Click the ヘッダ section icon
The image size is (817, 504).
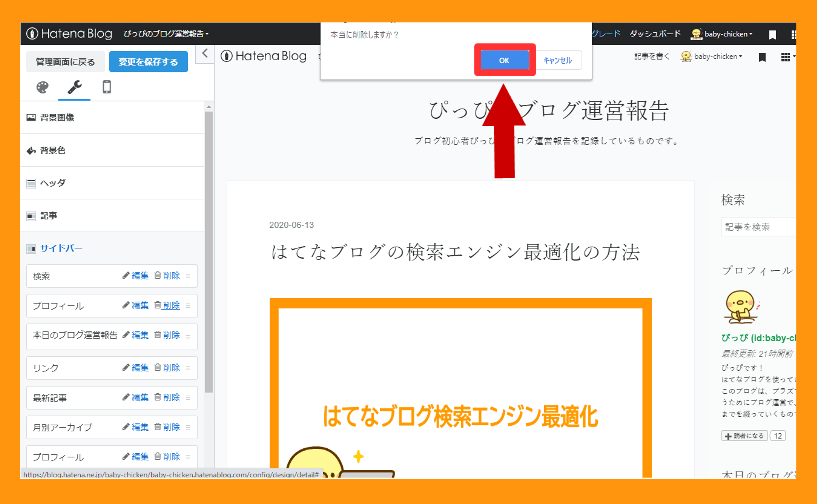click(31, 183)
